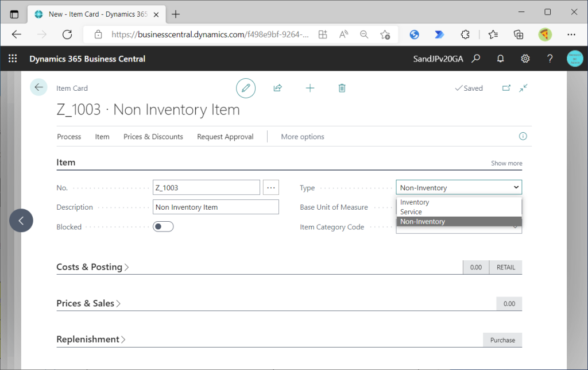Viewport: 588px width, 370px height.
Task: Open the settings gear in Business Central
Action: coord(525,59)
